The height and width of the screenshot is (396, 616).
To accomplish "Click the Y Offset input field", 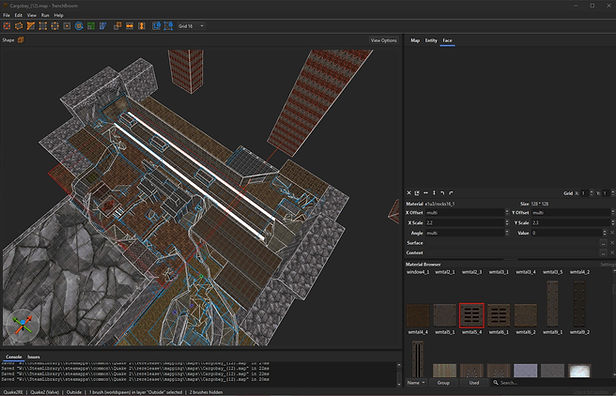I will point(571,213).
